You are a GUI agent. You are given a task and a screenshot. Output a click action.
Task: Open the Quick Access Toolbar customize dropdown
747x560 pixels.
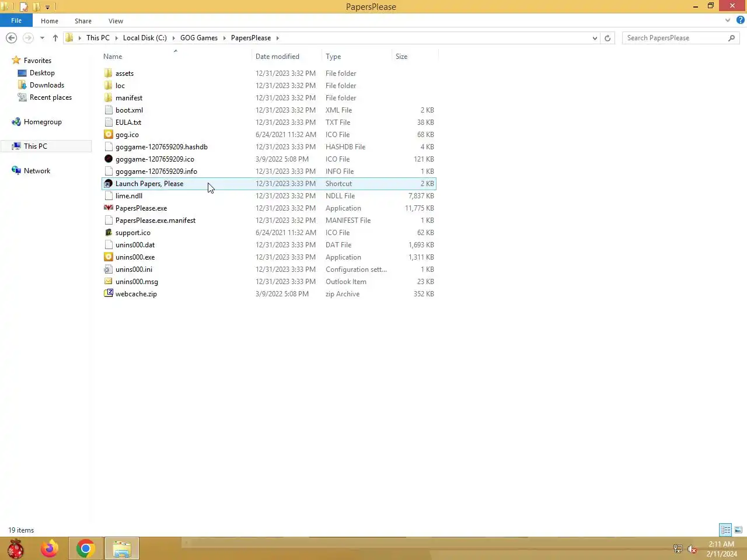pos(48,7)
